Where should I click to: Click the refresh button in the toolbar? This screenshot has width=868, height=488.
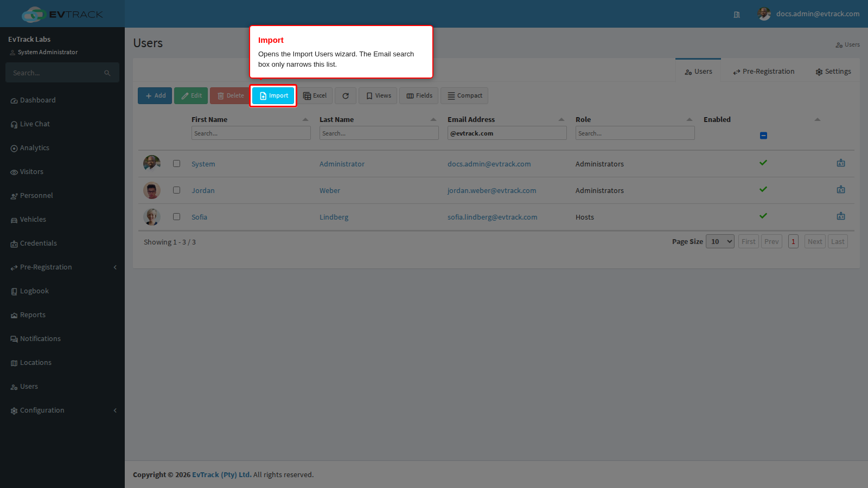346,96
